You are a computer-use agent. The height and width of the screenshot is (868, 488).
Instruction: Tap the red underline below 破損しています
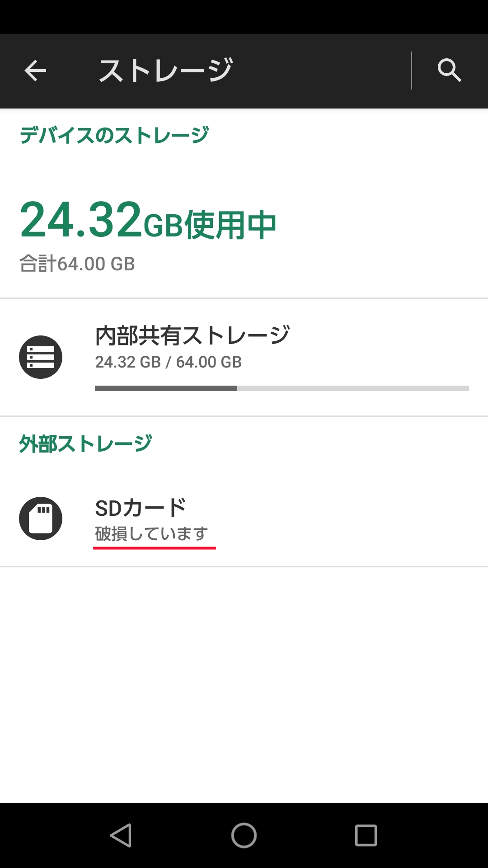coord(155,548)
